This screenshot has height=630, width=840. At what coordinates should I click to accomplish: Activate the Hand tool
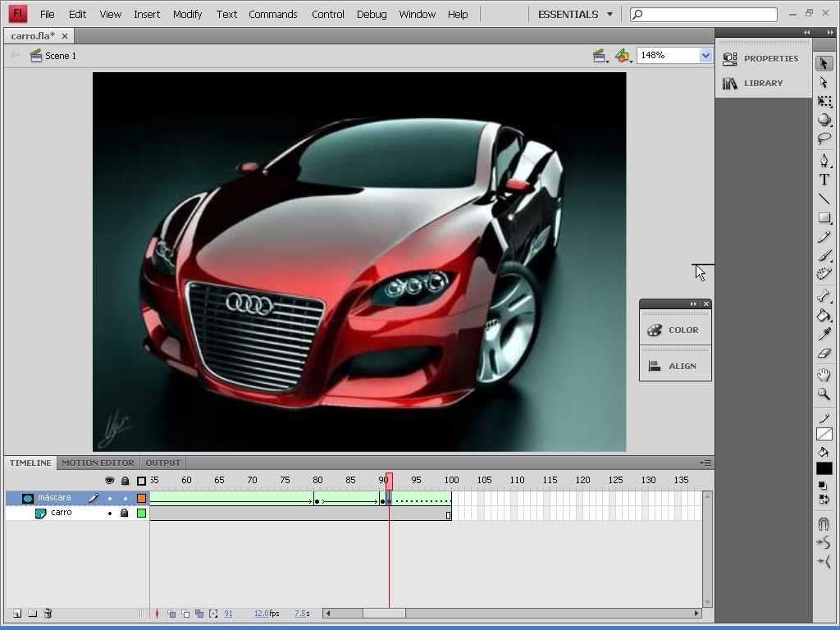824,375
